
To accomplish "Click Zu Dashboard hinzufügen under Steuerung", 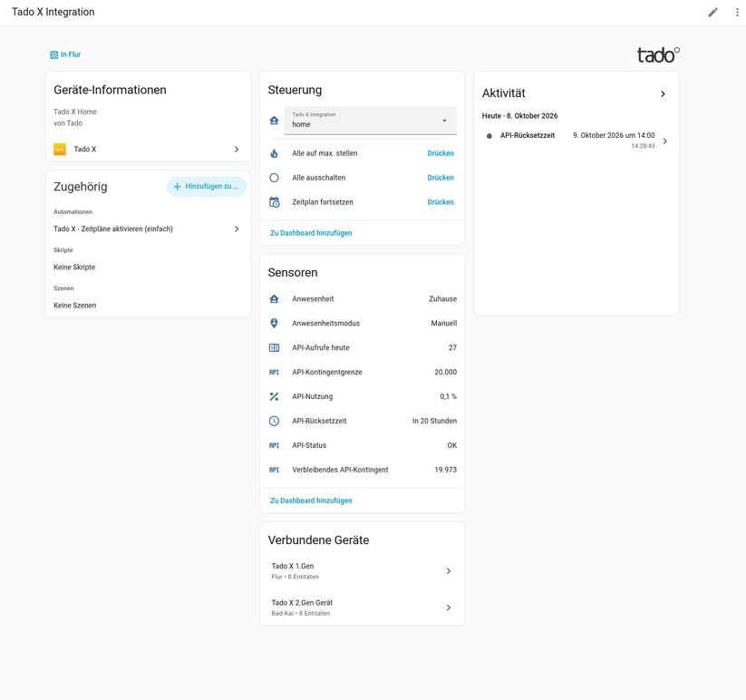I will point(311,233).
